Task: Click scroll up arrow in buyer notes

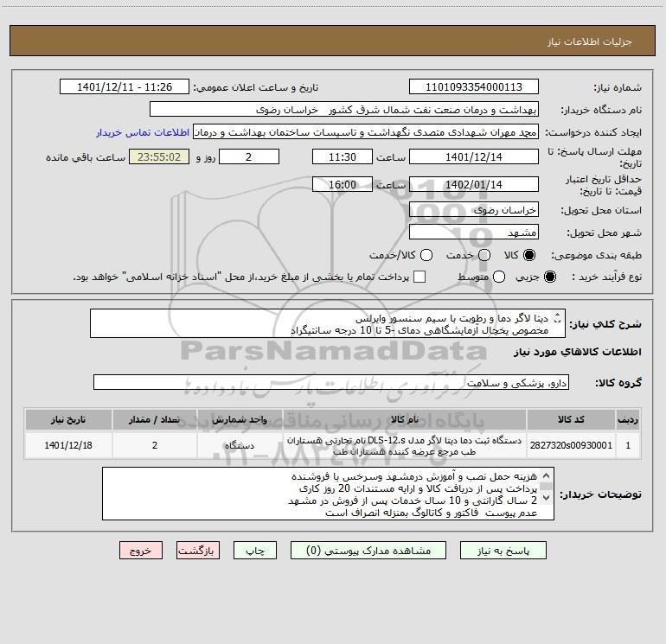Action: (547, 475)
